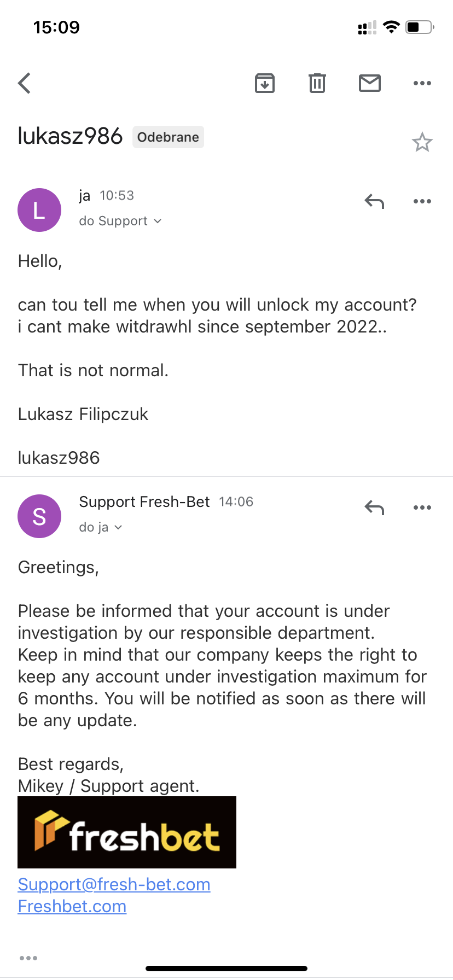Screen dimensions: 453x980
Task: Open more options for first message
Action: [422, 201]
